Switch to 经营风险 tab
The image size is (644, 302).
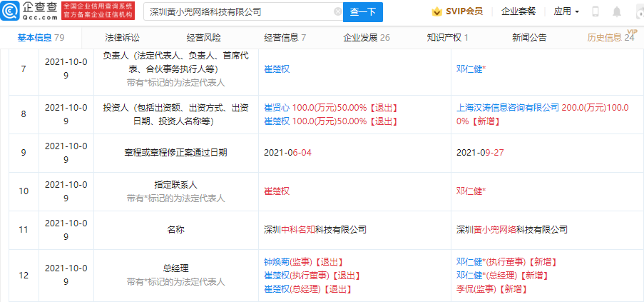click(x=204, y=38)
